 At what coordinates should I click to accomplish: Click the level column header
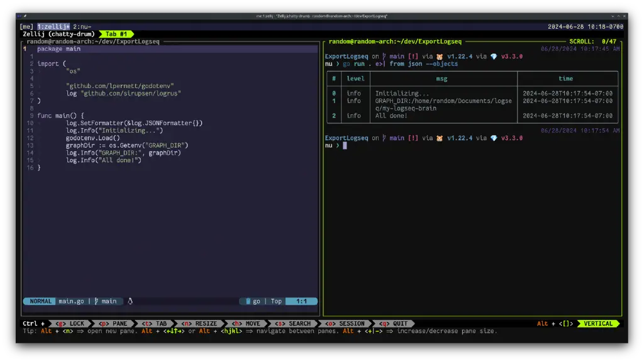point(355,79)
